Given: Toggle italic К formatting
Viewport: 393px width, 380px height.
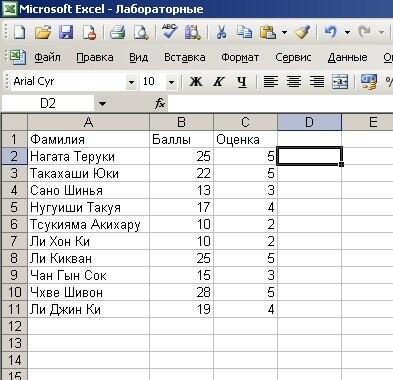Looking at the screenshot, I should coord(219,81).
